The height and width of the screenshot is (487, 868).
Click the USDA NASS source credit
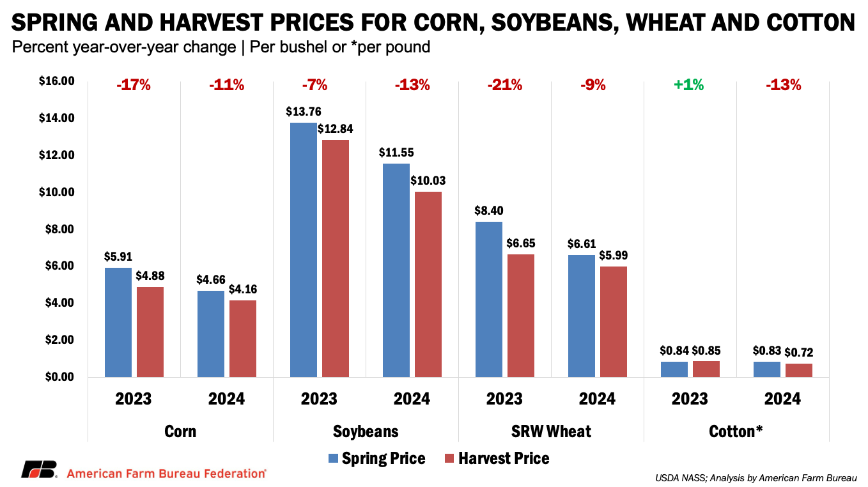point(756,477)
